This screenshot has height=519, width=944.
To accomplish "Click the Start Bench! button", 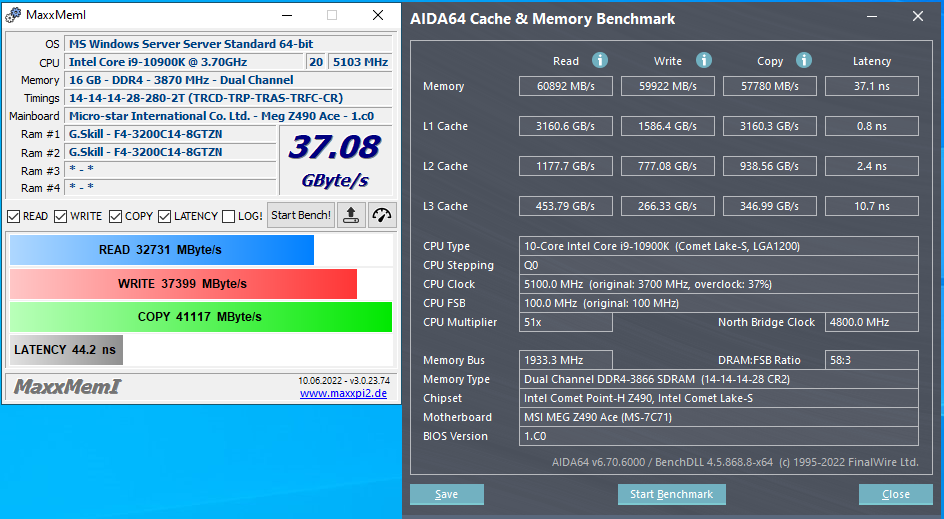I will (301, 216).
